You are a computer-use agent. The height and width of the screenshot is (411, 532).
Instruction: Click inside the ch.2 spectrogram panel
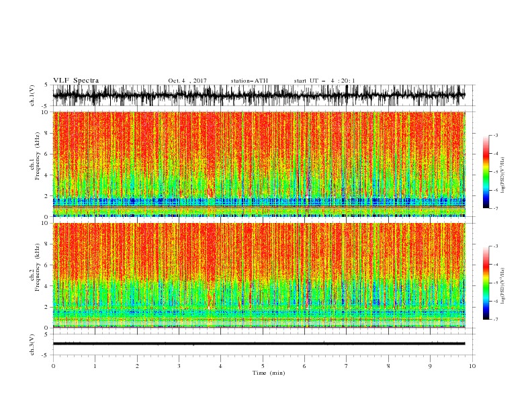pyautogui.click(x=259, y=275)
